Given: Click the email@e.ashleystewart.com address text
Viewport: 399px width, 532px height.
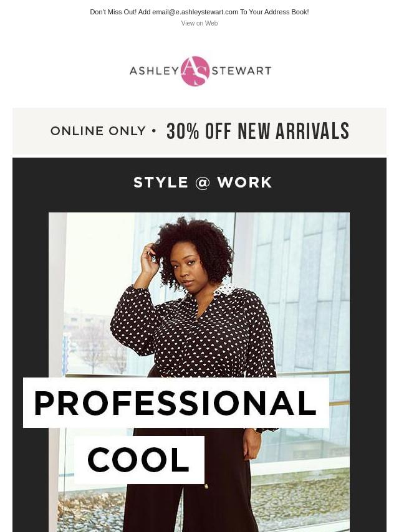Looking at the screenshot, I should coord(195,12).
